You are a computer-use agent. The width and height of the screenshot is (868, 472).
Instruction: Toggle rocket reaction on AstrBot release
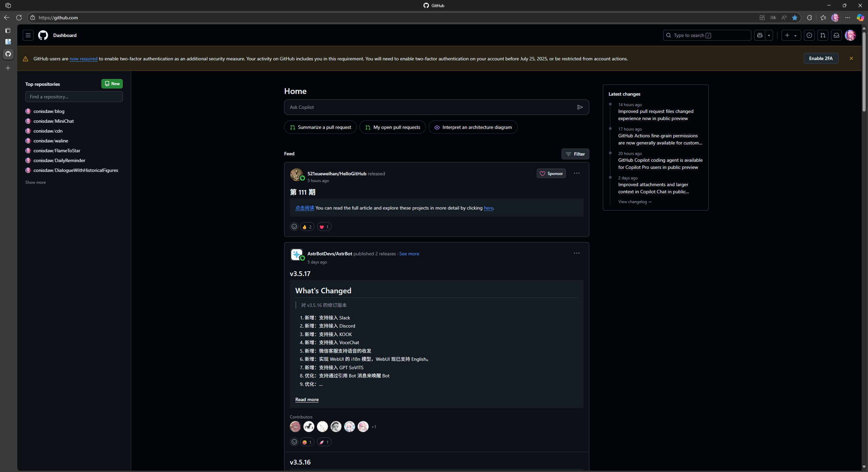[324, 442]
